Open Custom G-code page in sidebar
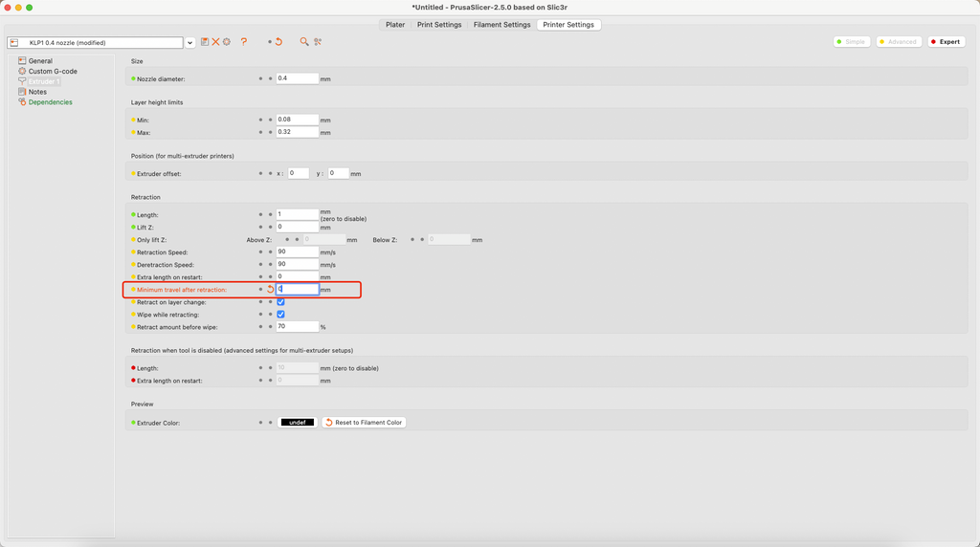 53,72
